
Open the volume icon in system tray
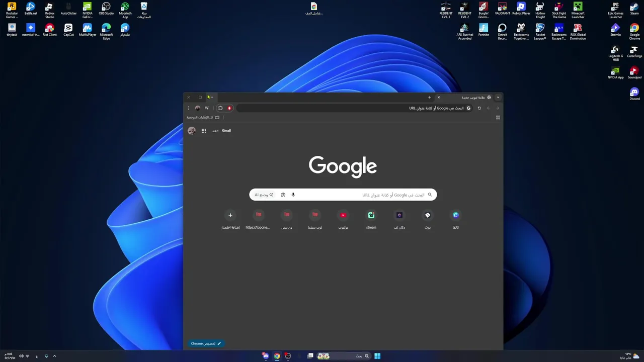point(21,356)
